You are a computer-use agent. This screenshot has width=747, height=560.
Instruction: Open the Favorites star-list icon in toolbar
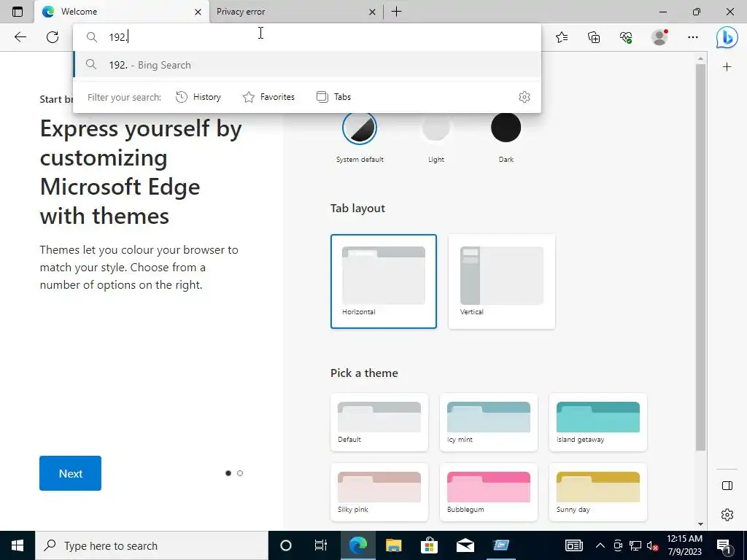562,37
